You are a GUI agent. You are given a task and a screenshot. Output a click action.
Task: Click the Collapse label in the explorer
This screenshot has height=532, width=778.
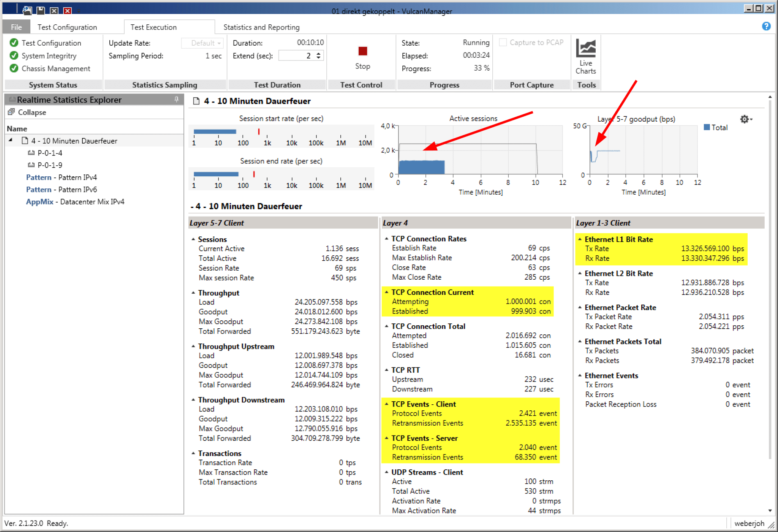[x=32, y=112]
